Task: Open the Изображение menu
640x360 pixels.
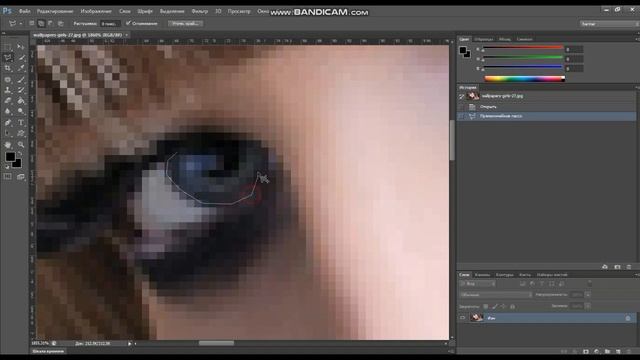Action: (x=96, y=11)
